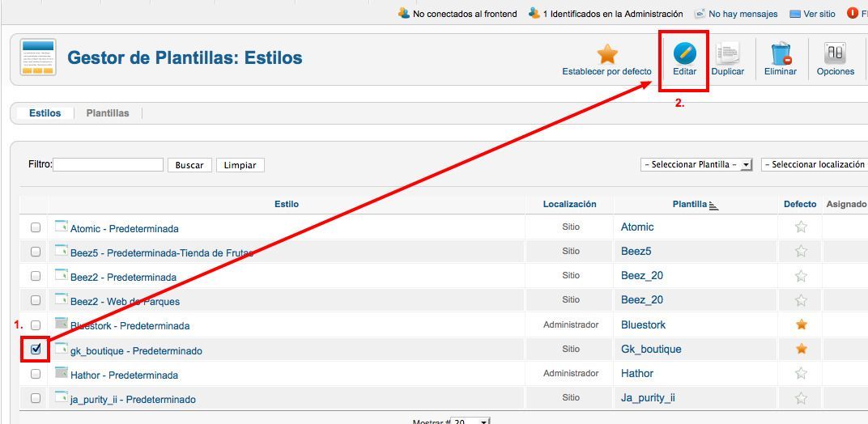This screenshot has width=868, height=424.
Task: Toggle default star for Beez5 row
Action: 801,251
